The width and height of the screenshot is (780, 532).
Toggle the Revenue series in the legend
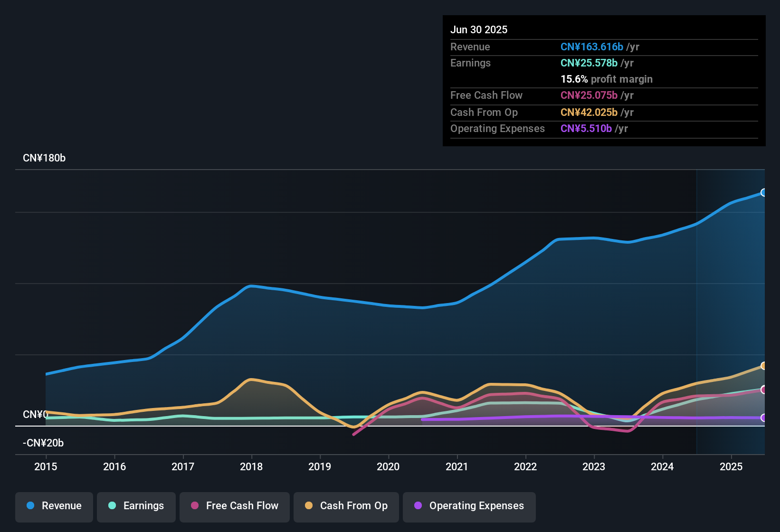(x=54, y=506)
